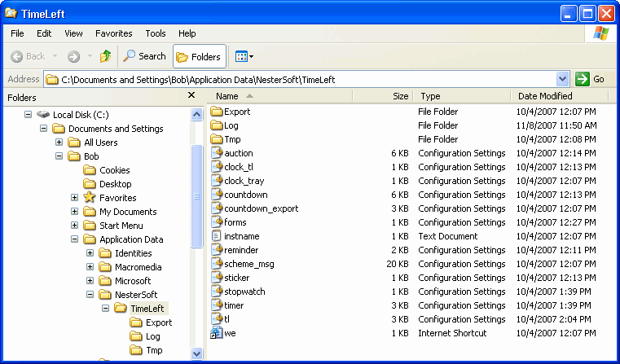Select the Export subfolder in tree
The image size is (620, 364).
click(x=151, y=322)
